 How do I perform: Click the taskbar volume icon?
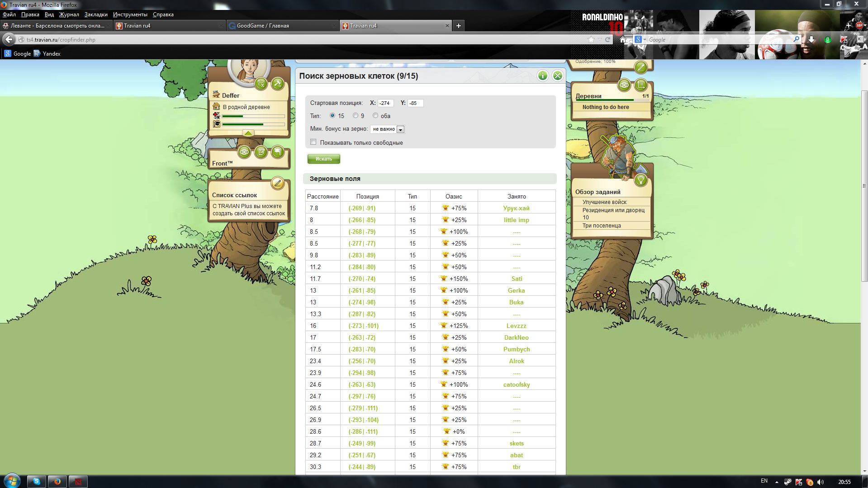tap(821, 482)
